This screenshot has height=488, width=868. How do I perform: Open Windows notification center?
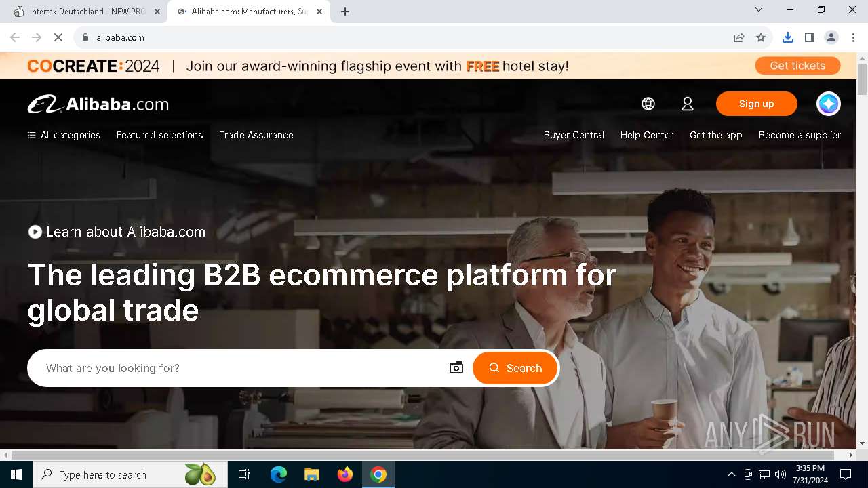(846, 474)
